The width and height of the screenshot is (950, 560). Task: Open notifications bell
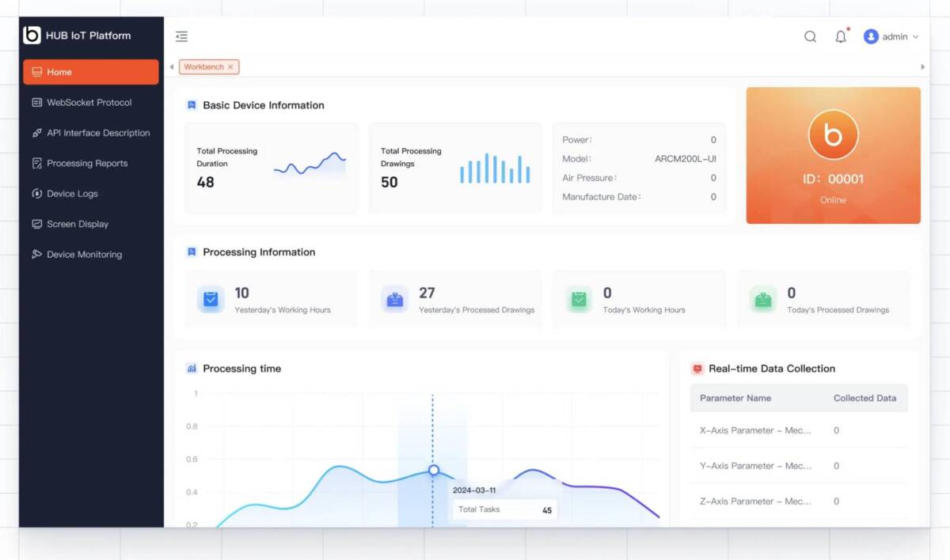[841, 36]
